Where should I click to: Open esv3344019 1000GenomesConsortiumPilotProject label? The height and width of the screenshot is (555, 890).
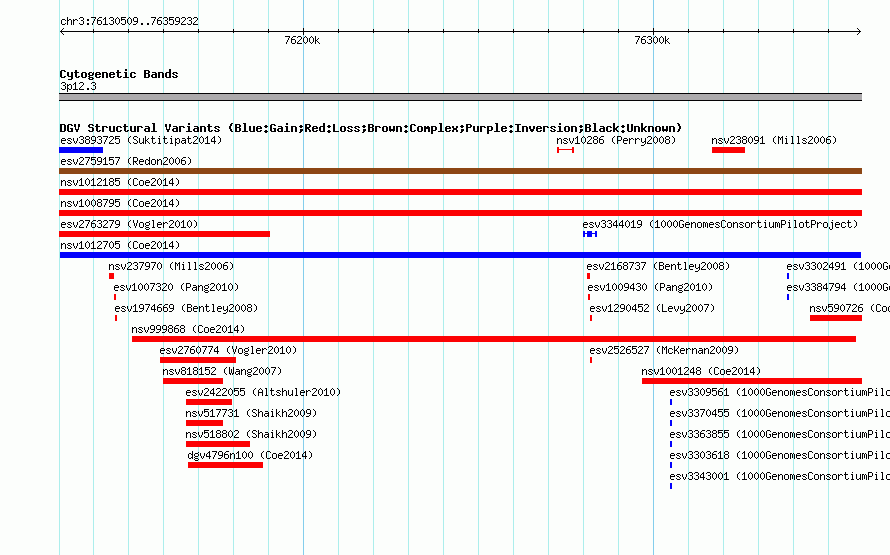(x=720, y=224)
